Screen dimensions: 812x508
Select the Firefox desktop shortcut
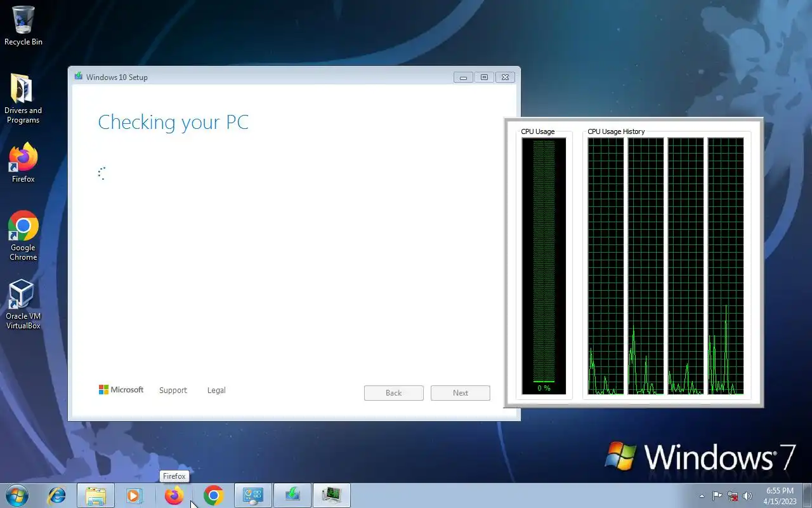(23, 163)
